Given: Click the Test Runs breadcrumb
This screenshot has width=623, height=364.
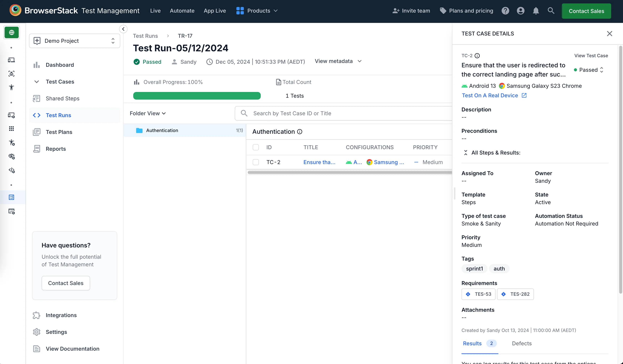Looking at the screenshot, I should pos(145,36).
